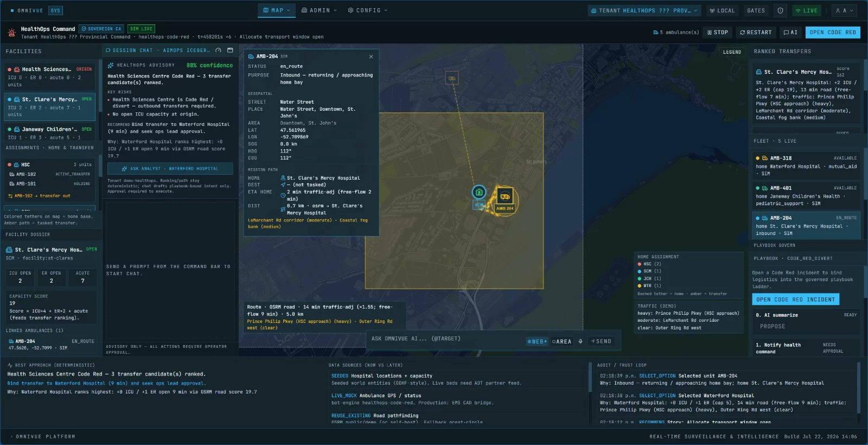Click the linked AMB-204 ambulance icon in dossier

coord(11,341)
